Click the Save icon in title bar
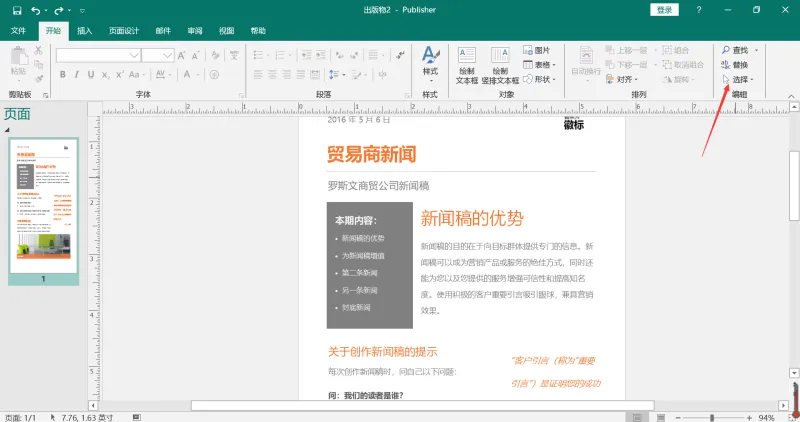 click(17, 10)
